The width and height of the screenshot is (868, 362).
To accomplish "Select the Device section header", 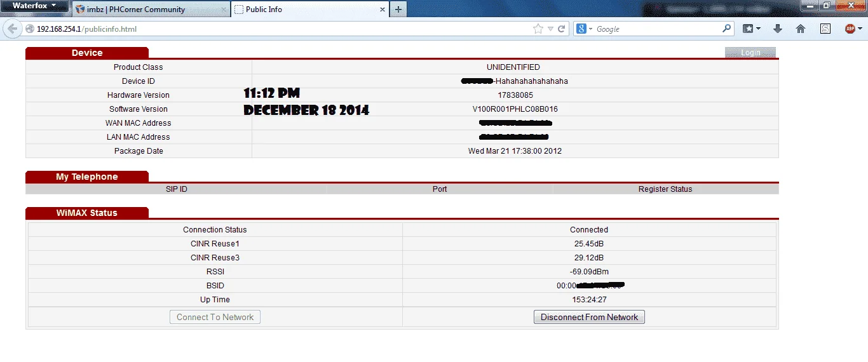I will [x=87, y=53].
